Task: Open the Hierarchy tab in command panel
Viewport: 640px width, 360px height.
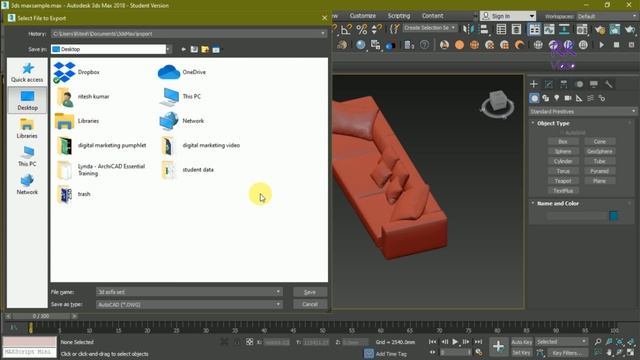Action: [564, 84]
